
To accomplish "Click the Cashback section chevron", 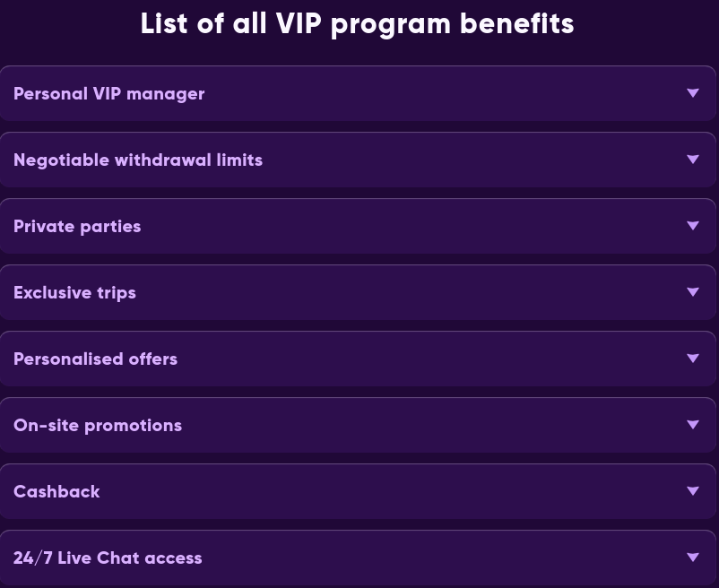I will point(692,490).
